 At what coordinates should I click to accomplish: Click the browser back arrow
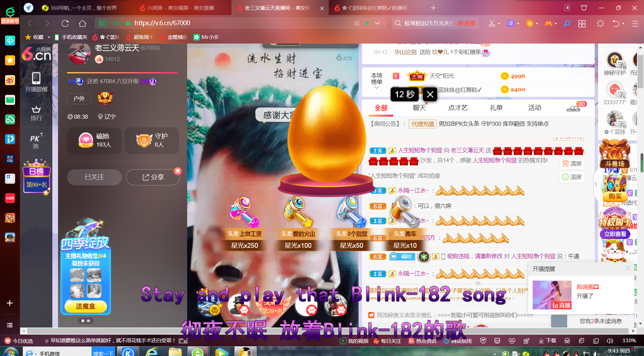point(30,23)
